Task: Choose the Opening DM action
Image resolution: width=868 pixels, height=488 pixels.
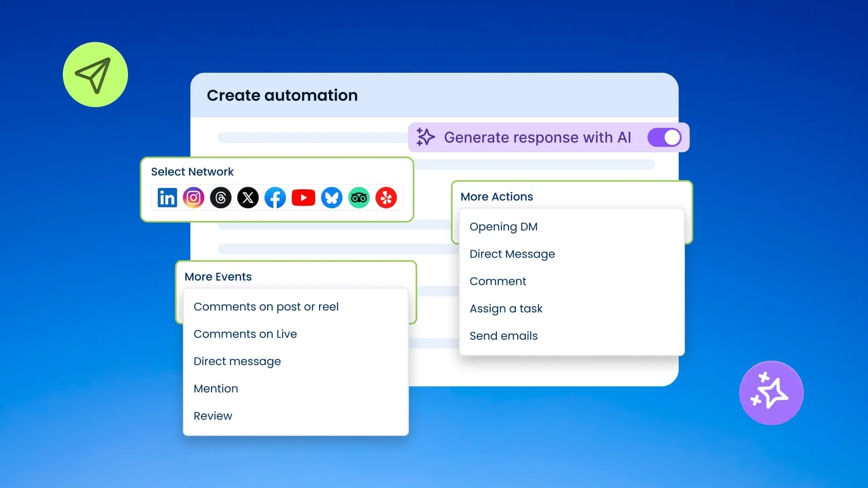Action: point(504,226)
